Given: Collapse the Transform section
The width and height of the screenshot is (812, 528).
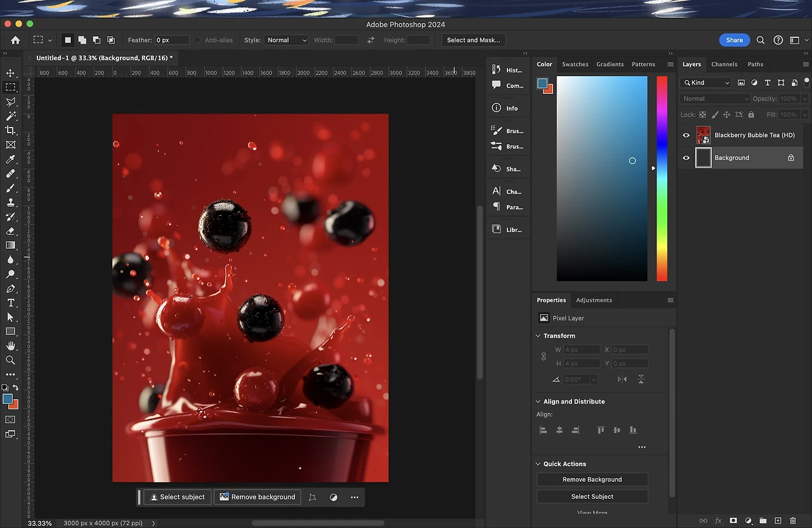Looking at the screenshot, I should click(539, 336).
